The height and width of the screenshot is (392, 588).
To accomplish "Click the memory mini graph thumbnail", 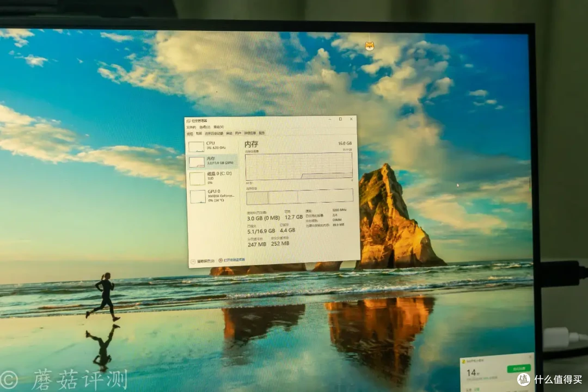I will 197,162.
